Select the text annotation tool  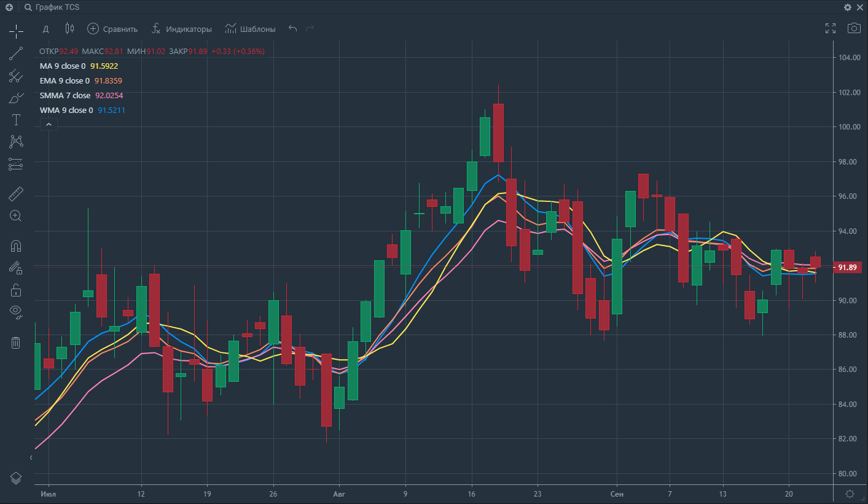(16, 120)
